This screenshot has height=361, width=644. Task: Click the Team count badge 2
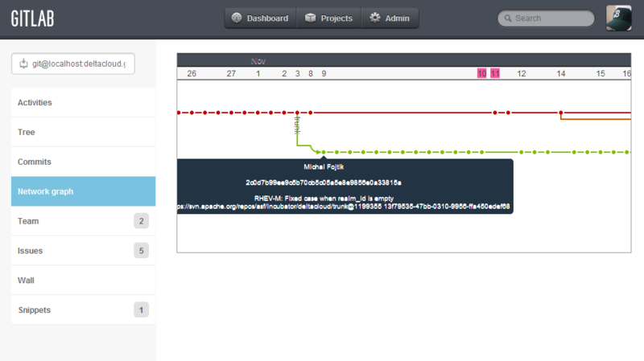(141, 221)
